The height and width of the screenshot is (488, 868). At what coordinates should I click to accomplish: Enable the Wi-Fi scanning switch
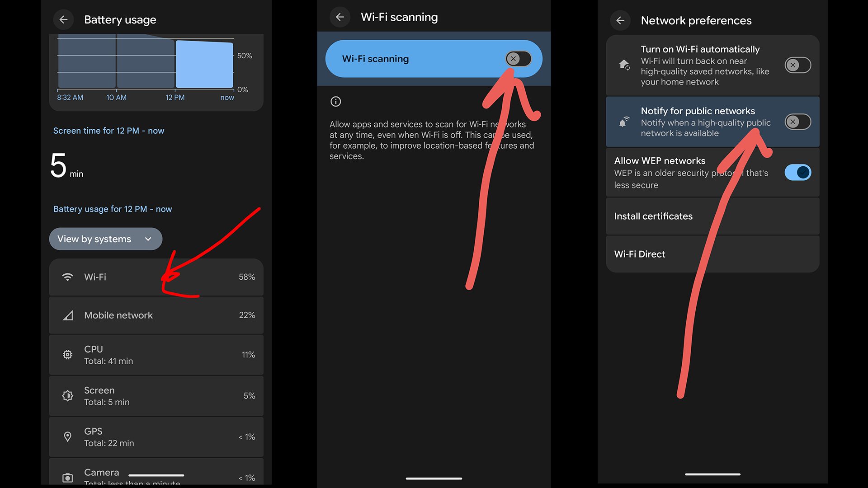click(x=518, y=59)
